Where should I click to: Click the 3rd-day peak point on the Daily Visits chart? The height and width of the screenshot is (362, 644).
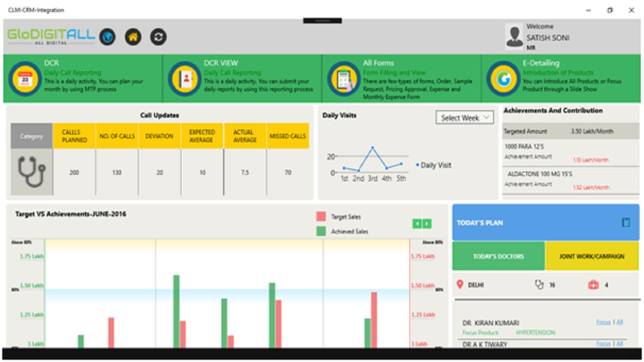[x=372, y=148]
